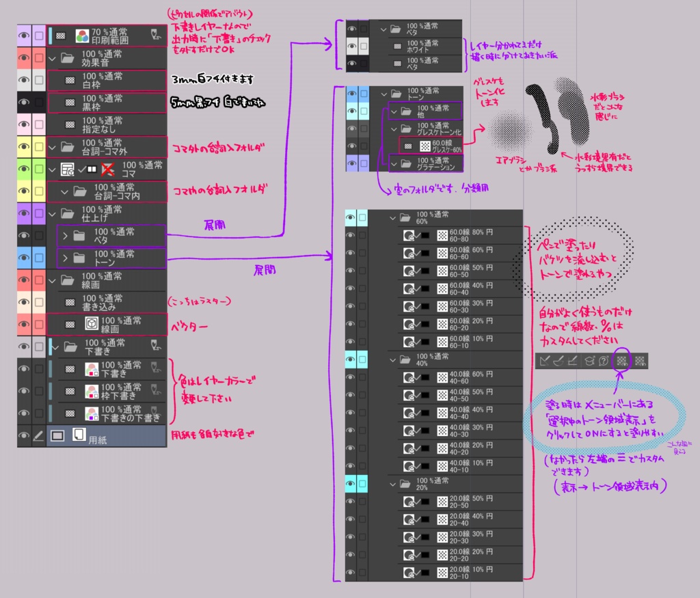Click the tone thumbnail of 60-80 layer
The width and height of the screenshot is (700, 598).
pyautogui.click(x=442, y=236)
